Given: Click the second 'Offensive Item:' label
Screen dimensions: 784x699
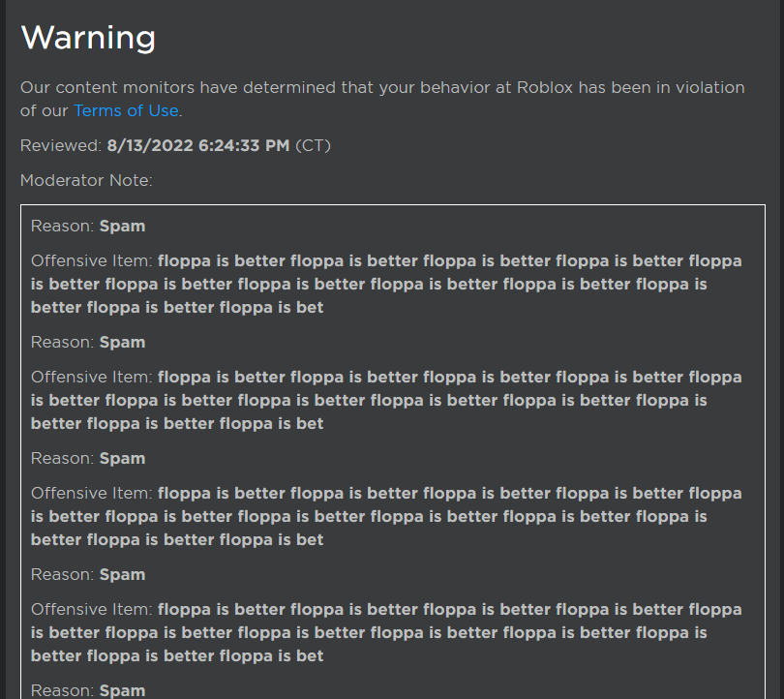Looking at the screenshot, I should click(x=92, y=377).
